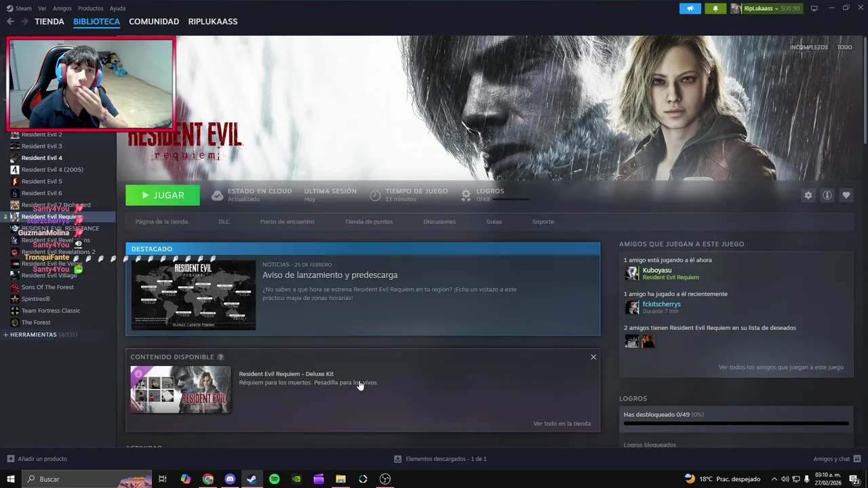
Task: Open the Discusiones link
Action: click(439, 222)
